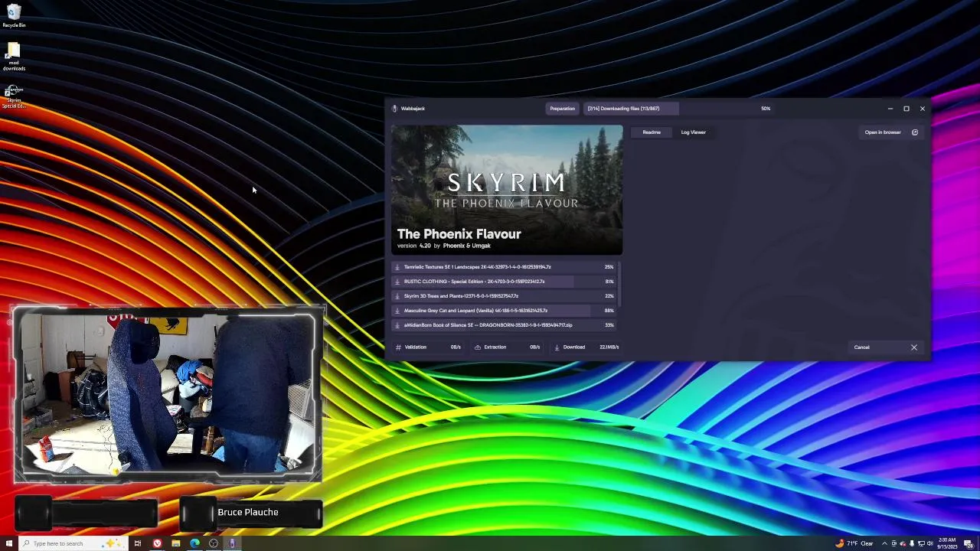Click the X icon beside Cancel

click(913, 347)
